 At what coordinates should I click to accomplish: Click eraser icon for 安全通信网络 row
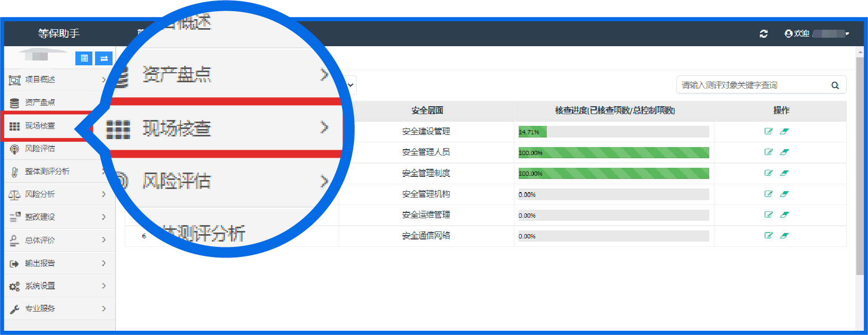[x=784, y=235]
